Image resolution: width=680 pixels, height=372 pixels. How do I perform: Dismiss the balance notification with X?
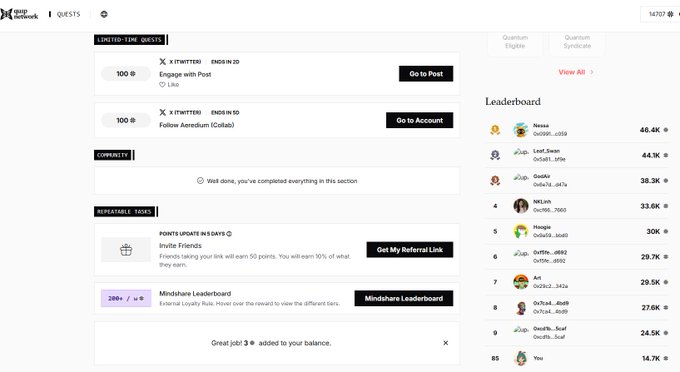(445, 343)
